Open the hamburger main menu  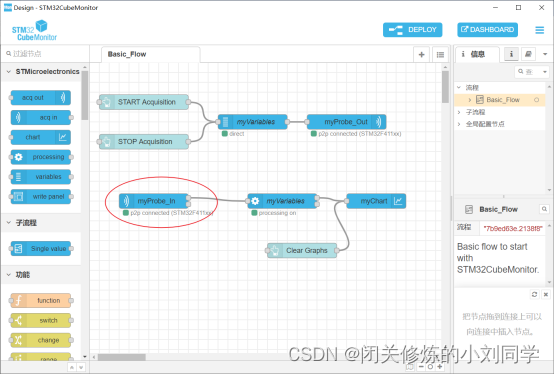pos(540,30)
